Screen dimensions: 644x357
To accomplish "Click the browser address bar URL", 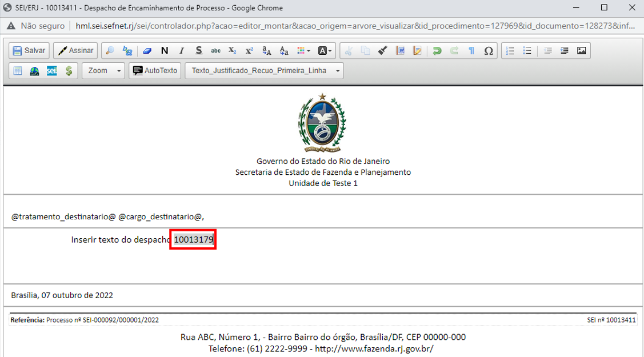I will (x=354, y=26).
